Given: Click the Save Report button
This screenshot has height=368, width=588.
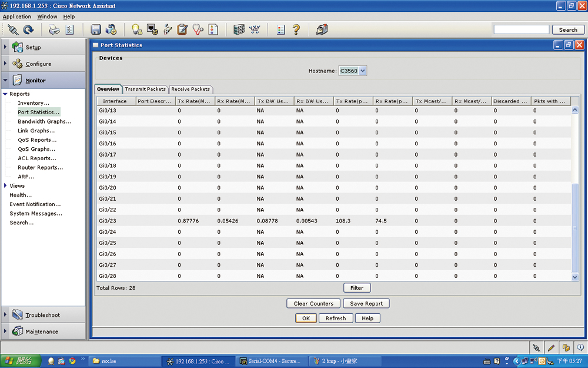Looking at the screenshot, I should [366, 303].
